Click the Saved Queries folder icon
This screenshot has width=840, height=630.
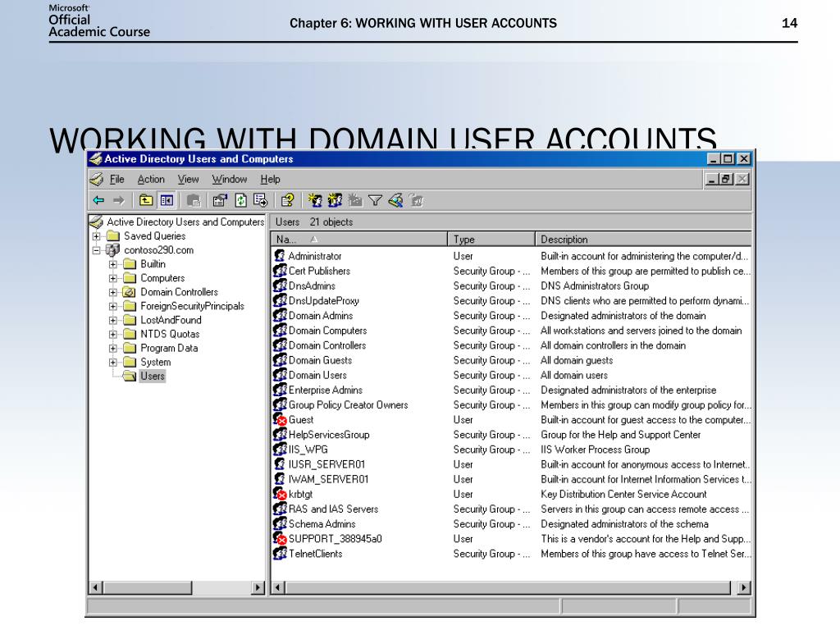tap(112, 236)
